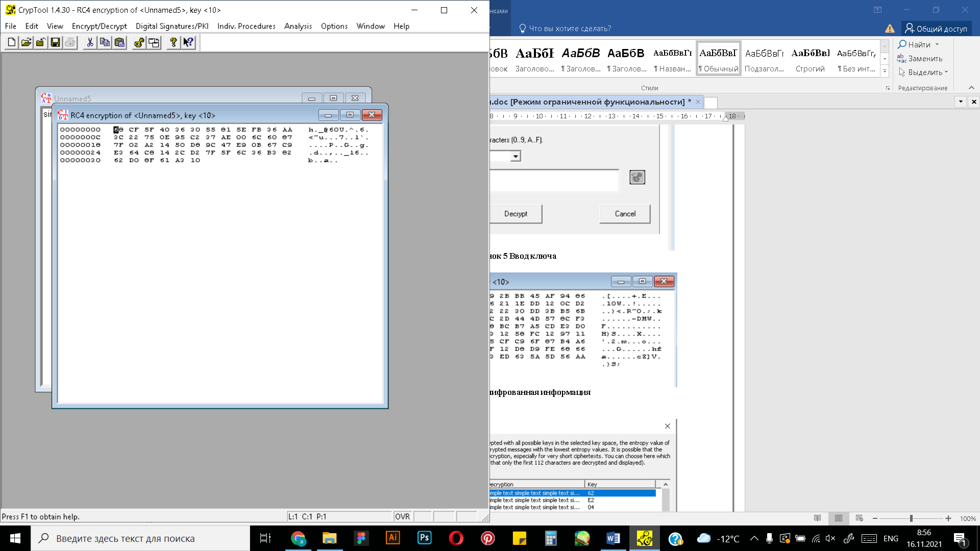Open the Indiv. Procedures menu

[246, 26]
